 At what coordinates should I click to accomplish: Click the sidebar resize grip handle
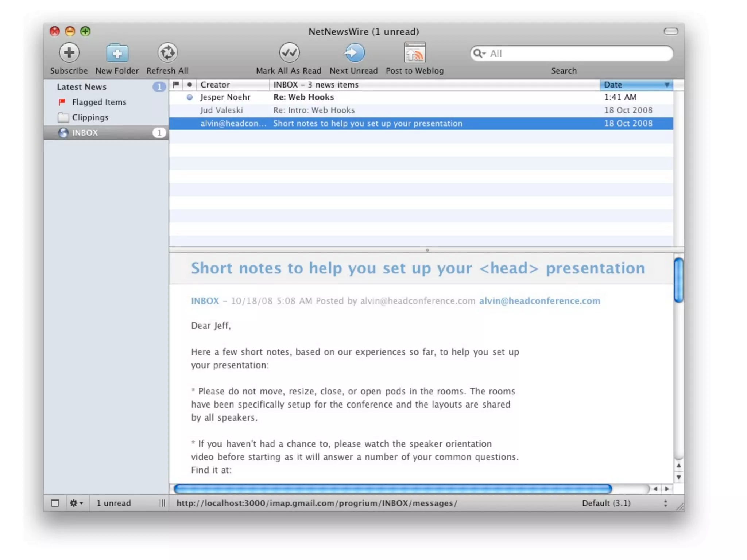[x=162, y=503]
